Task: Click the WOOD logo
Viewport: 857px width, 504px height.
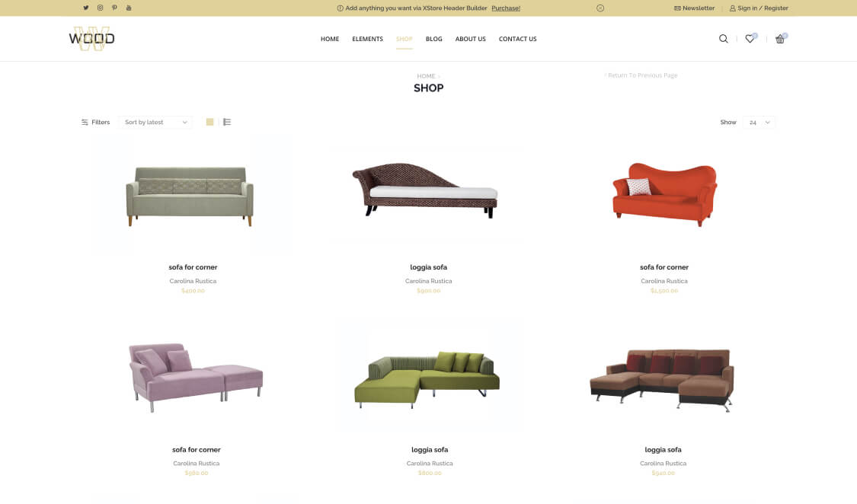Action: tap(92, 39)
